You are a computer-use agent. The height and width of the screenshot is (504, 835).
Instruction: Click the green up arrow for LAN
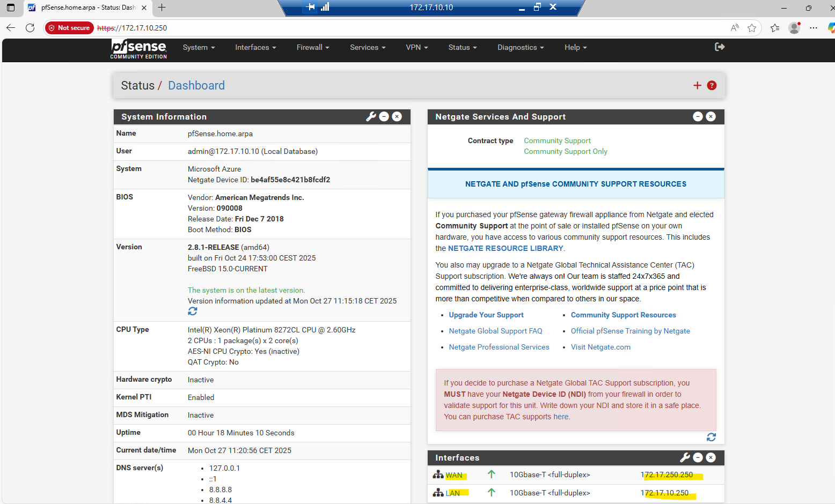tap(491, 493)
